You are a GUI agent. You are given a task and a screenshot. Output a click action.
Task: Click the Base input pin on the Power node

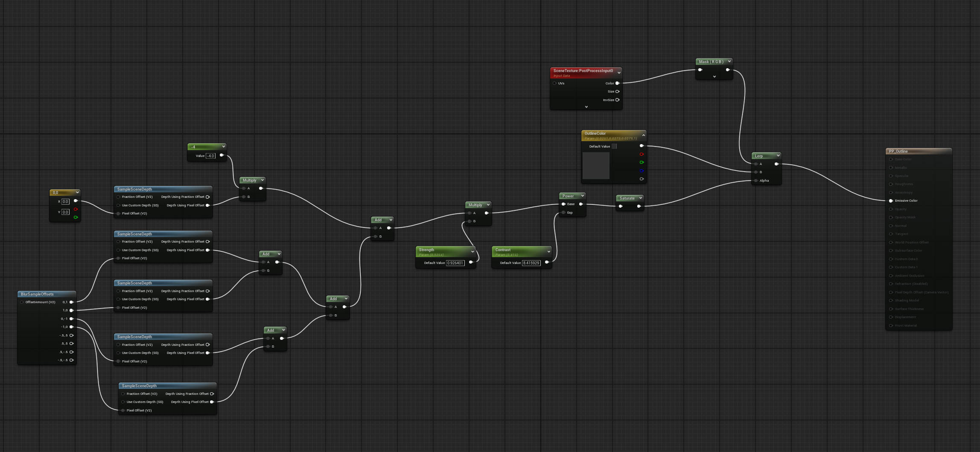(563, 204)
